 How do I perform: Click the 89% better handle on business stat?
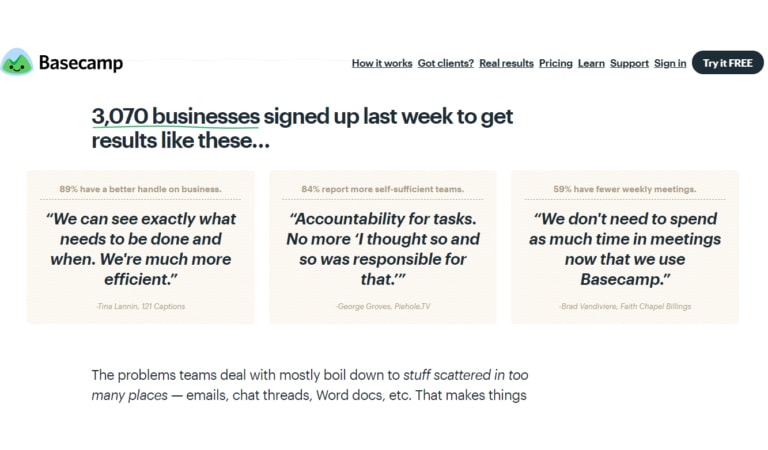click(141, 189)
